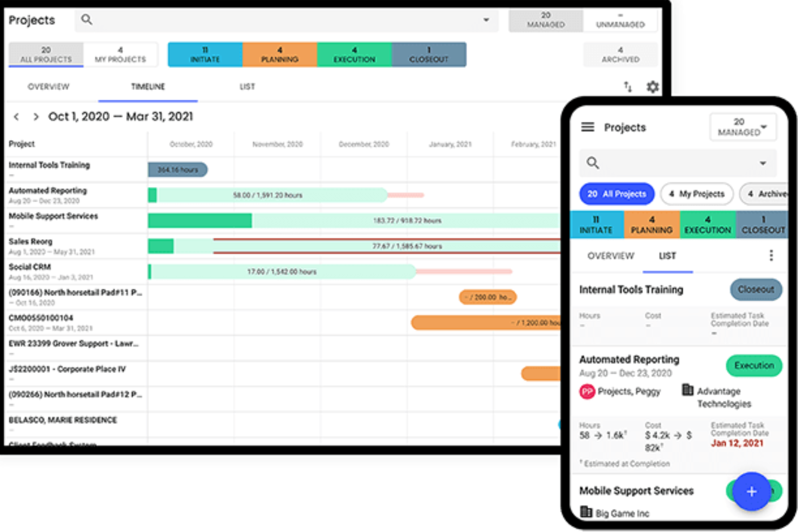Click the search magnifier icon in desktop Projects
Screen dimensions: 798x532
click(x=86, y=20)
